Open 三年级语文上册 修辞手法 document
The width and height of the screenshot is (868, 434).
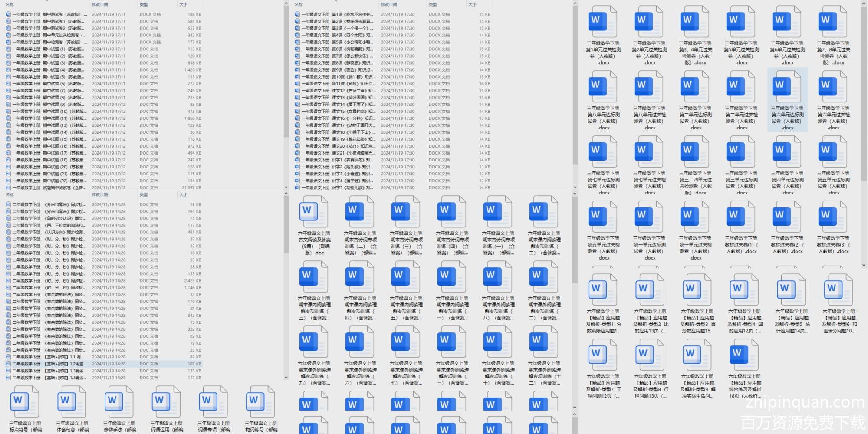click(119, 404)
